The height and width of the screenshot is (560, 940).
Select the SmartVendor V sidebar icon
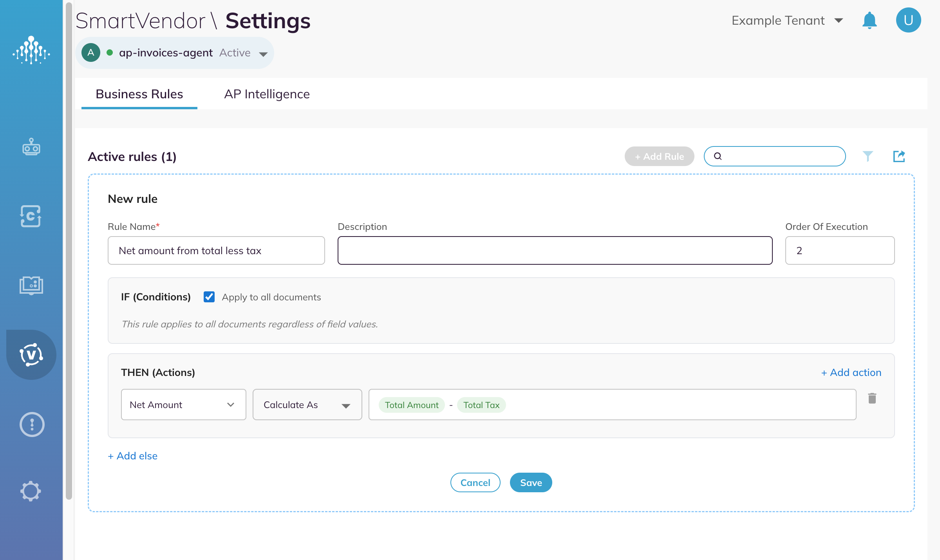tap(31, 355)
